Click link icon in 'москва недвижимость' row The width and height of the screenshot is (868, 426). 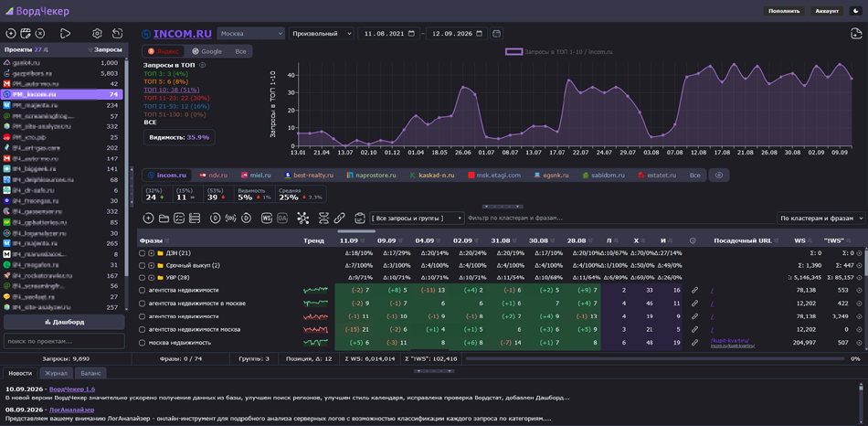694,342
